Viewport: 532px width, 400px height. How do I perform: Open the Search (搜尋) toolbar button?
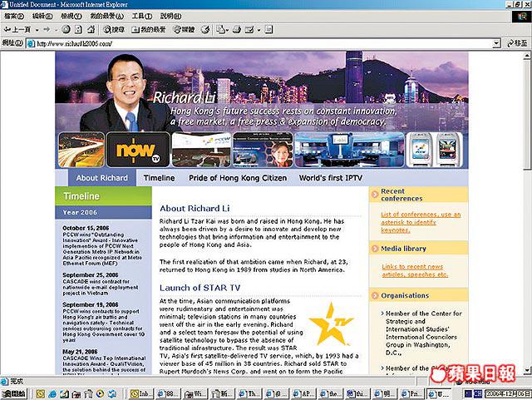[x=114, y=29]
